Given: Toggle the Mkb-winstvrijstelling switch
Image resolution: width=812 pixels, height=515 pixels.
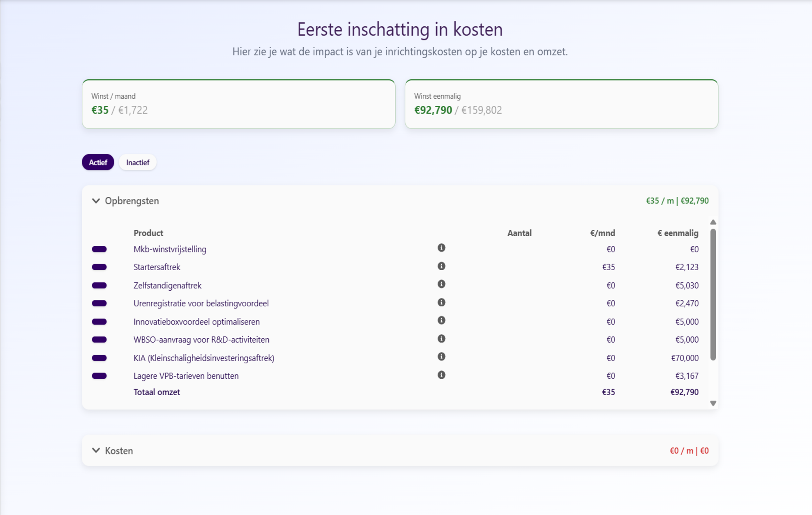Looking at the screenshot, I should [x=99, y=249].
